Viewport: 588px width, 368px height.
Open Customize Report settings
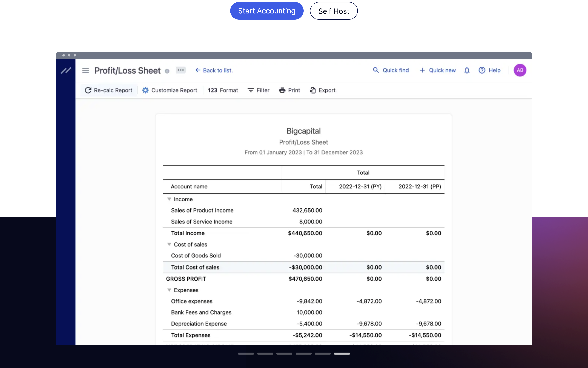(x=170, y=90)
